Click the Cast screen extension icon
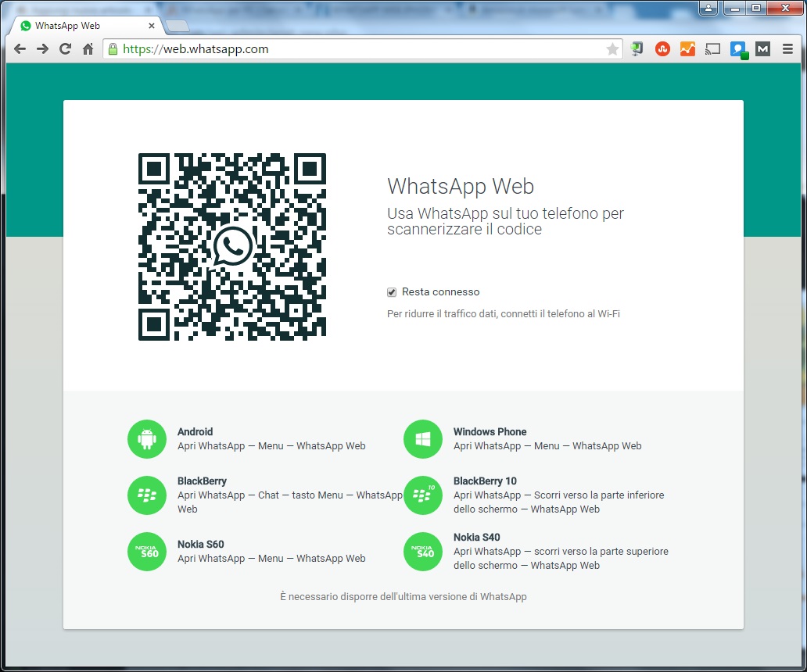Image resolution: width=807 pixels, height=672 pixels. [713, 49]
